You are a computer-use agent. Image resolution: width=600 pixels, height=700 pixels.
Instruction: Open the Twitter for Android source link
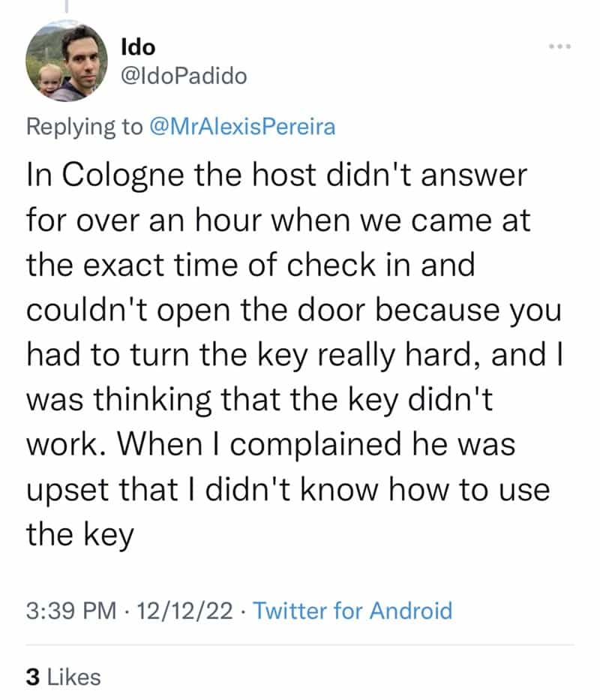coord(353,610)
